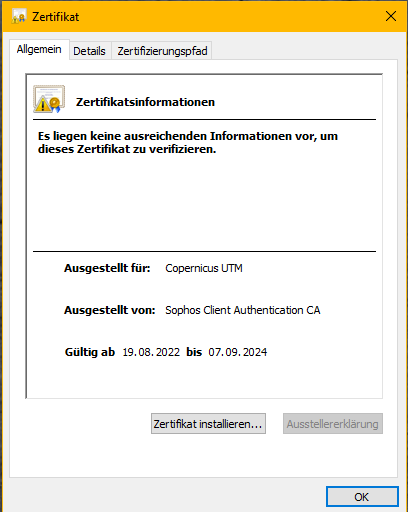The image size is (408, 512).
Task: Click the Copernicus UTM issued-to value
Action: [204, 268]
